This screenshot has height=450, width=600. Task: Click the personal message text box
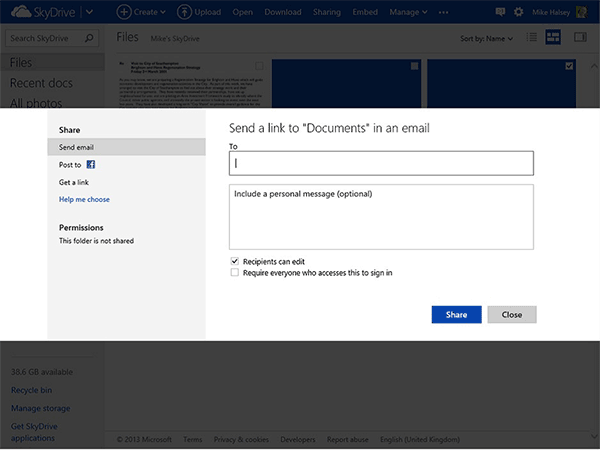pyautogui.click(x=381, y=216)
